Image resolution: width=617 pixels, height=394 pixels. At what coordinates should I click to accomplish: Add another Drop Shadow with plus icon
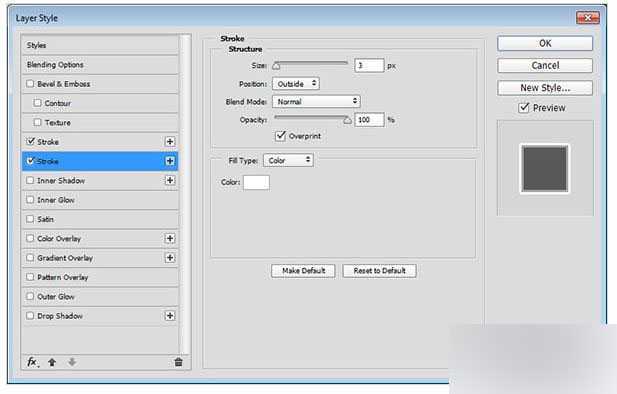point(170,316)
